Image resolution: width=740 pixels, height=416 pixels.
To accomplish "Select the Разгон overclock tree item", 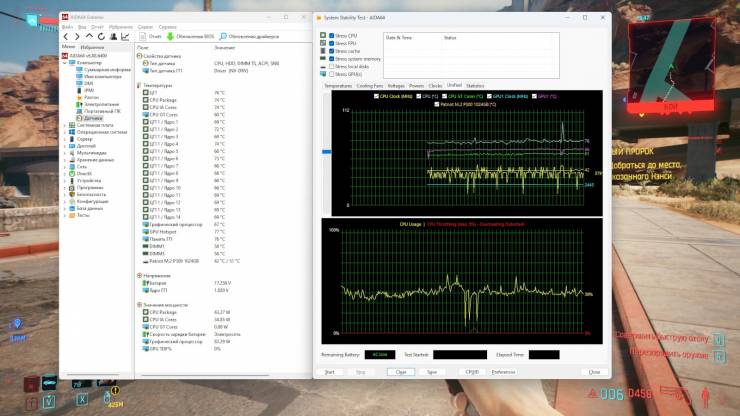I will click(x=91, y=97).
